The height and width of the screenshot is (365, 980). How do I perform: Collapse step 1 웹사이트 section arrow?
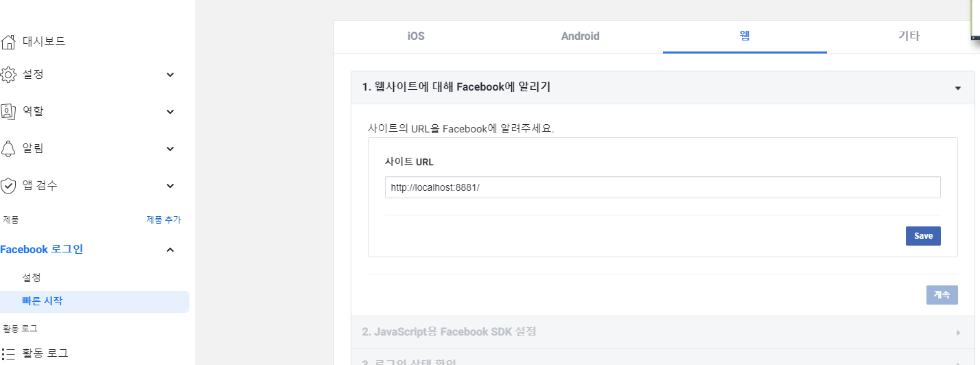(957, 88)
